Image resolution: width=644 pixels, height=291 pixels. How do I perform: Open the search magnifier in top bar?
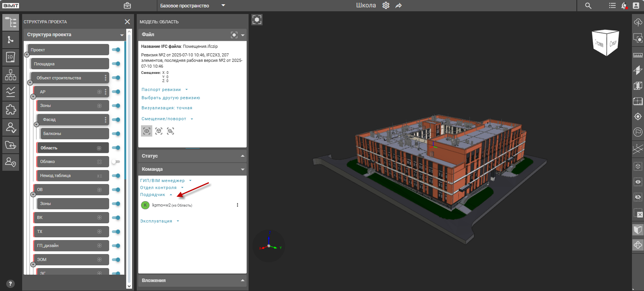pos(588,5)
